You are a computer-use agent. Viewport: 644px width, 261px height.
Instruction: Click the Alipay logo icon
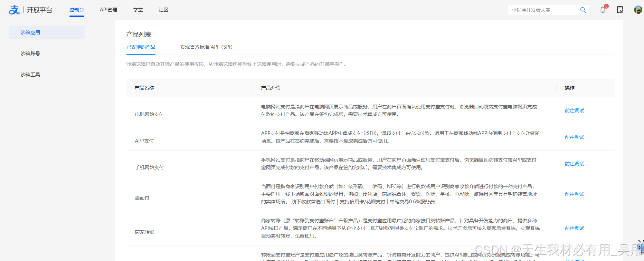click(x=15, y=10)
